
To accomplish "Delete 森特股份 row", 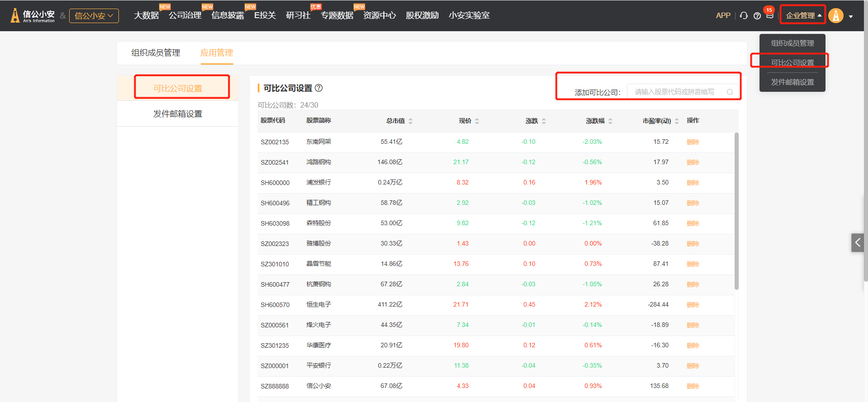I will click(x=693, y=223).
